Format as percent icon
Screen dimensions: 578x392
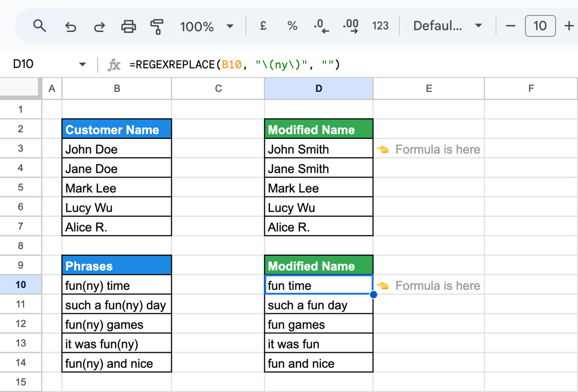coord(292,26)
